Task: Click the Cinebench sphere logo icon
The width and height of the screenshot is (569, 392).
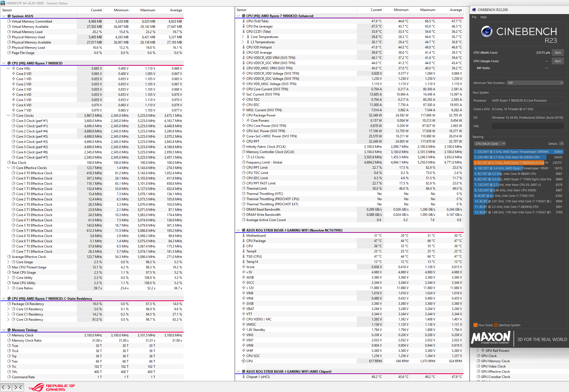Action: click(x=487, y=31)
